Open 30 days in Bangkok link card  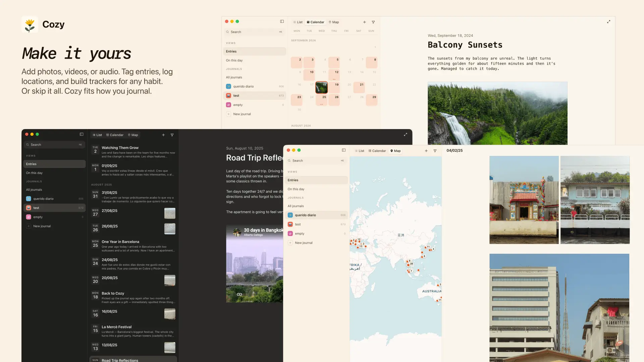click(x=255, y=264)
